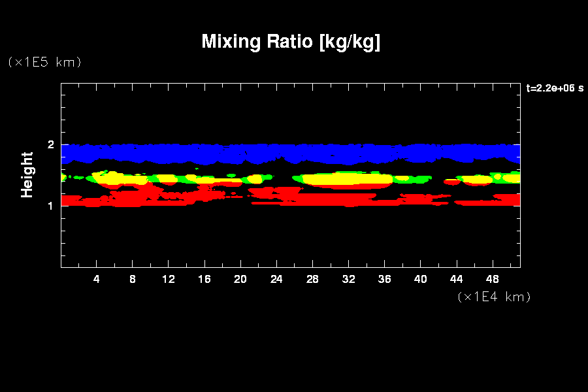Pick x-axis tick label 16
Image resolution: width=588 pixels, height=392 pixels.
click(x=204, y=279)
